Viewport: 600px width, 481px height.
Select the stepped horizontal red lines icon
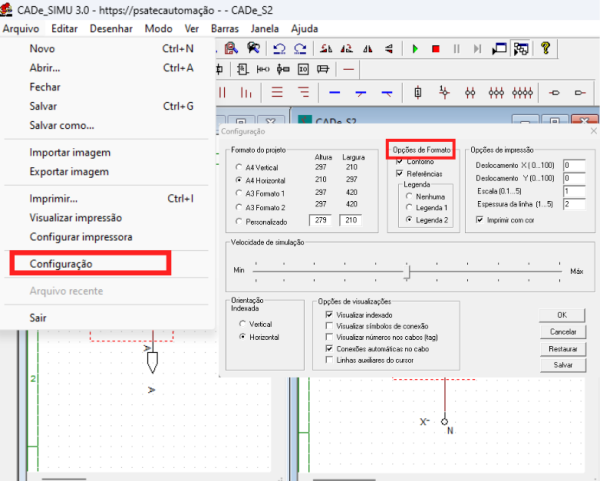303,93
